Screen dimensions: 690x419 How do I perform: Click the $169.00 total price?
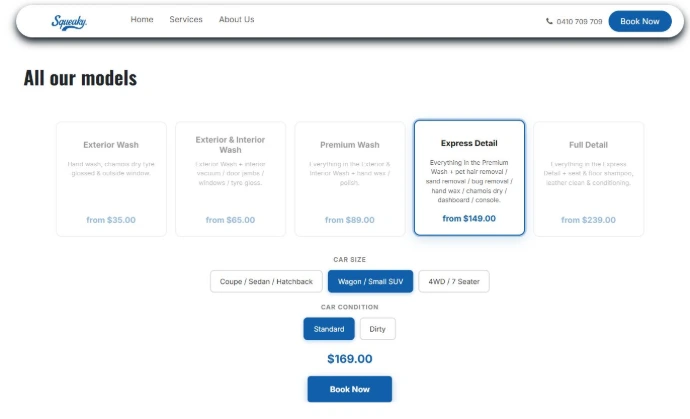[x=350, y=359]
